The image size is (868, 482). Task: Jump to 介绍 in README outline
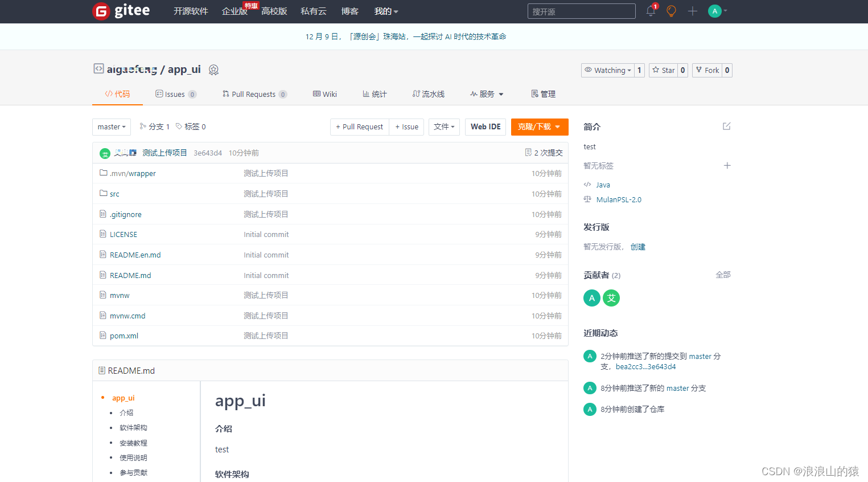(x=126, y=412)
